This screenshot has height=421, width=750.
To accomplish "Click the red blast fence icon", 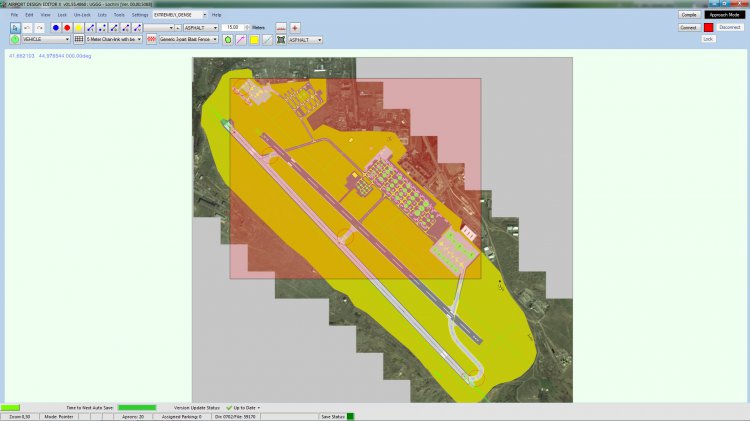I will (x=152, y=40).
